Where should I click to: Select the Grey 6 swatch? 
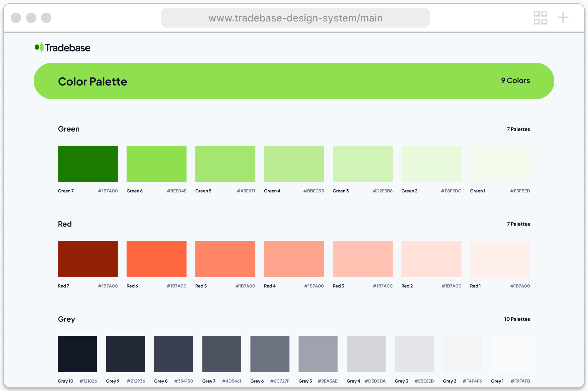coord(270,354)
